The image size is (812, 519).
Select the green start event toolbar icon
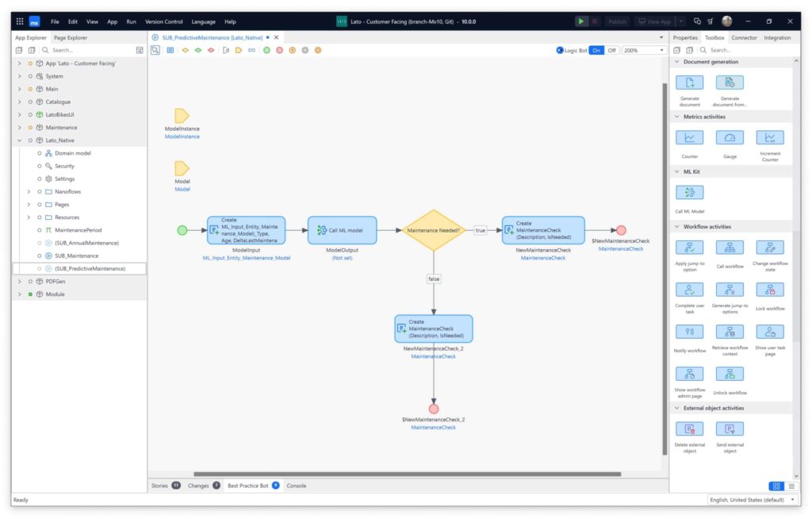click(266, 50)
